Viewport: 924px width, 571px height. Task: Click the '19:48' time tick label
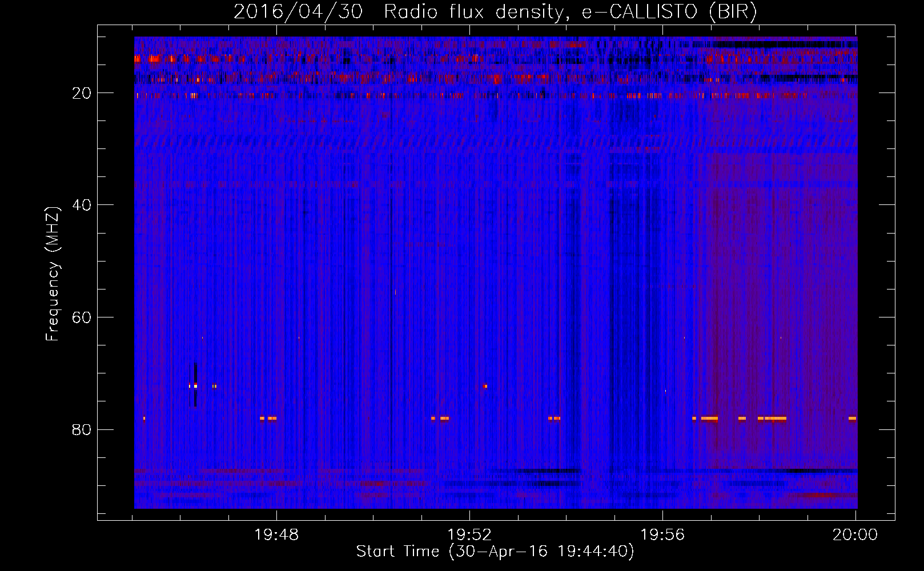pyautogui.click(x=276, y=535)
